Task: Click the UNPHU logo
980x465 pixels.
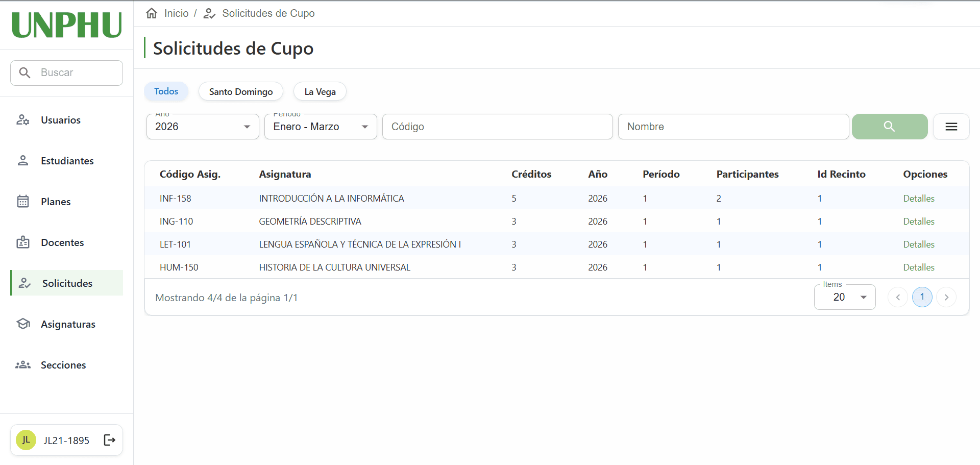Action: click(x=67, y=25)
